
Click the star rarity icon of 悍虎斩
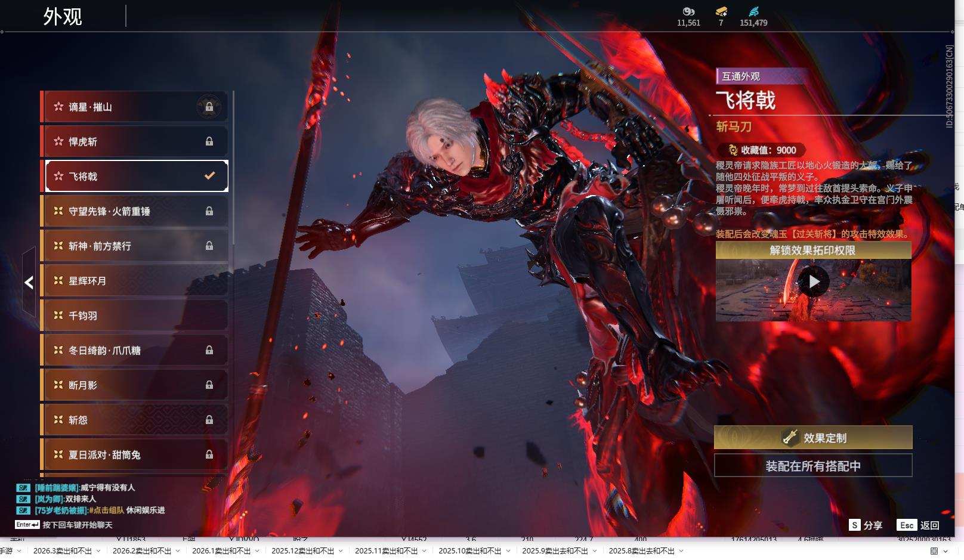pos(58,141)
